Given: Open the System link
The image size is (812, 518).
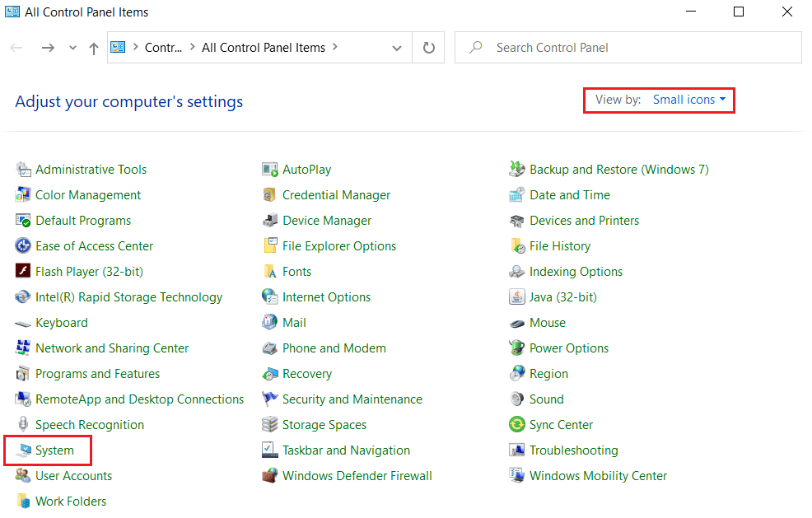Looking at the screenshot, I should (x=54, y=450).
